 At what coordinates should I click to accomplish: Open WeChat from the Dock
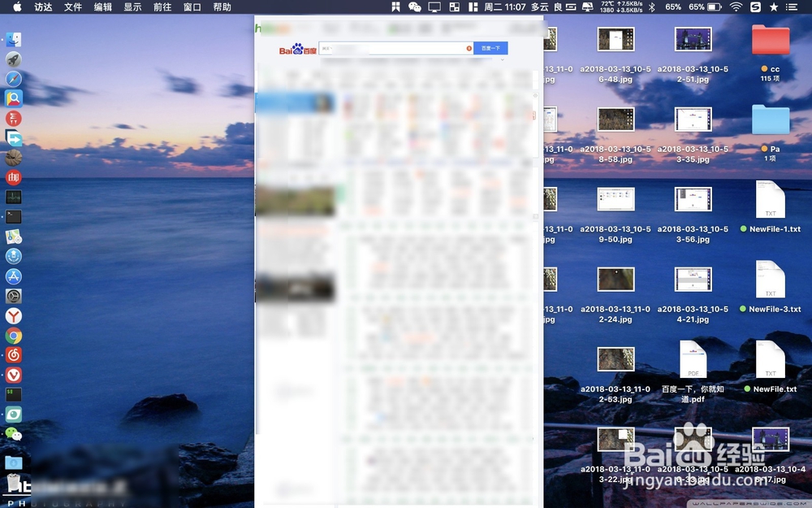pyautogui.click(x=14, y=434)
